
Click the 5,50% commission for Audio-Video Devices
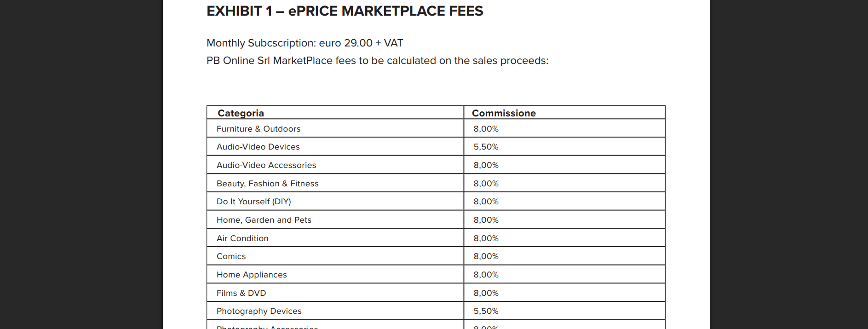[486, 147]
